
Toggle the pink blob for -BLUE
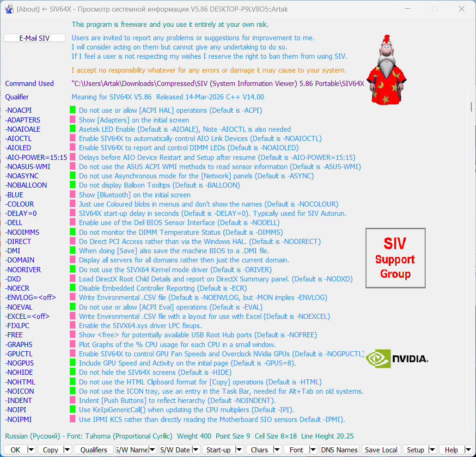pyautogui.click(x=73, y=194)
